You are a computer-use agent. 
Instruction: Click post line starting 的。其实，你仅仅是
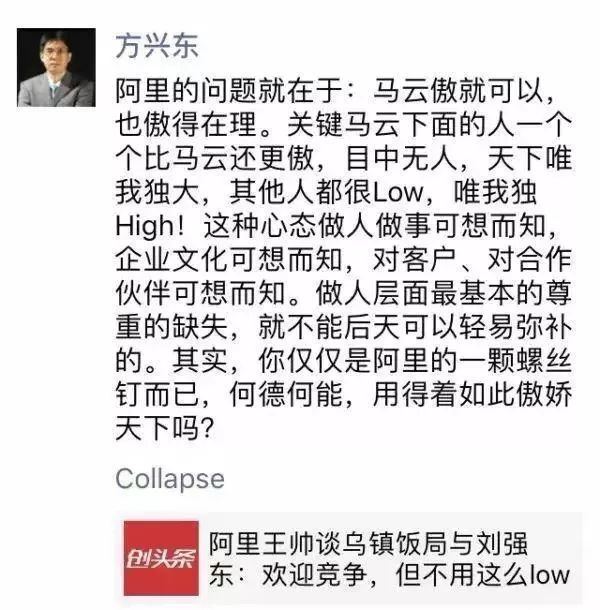click(344, 361)
